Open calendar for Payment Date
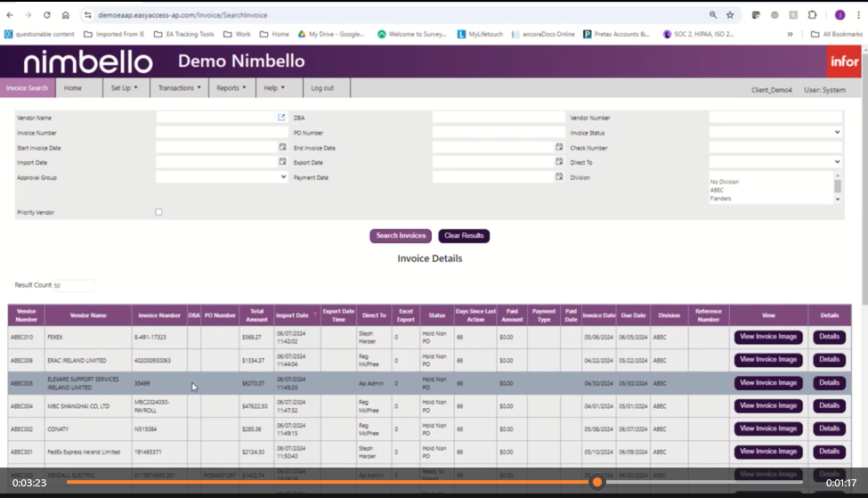The width and height of the screenshot is (868, 498). 559,176
